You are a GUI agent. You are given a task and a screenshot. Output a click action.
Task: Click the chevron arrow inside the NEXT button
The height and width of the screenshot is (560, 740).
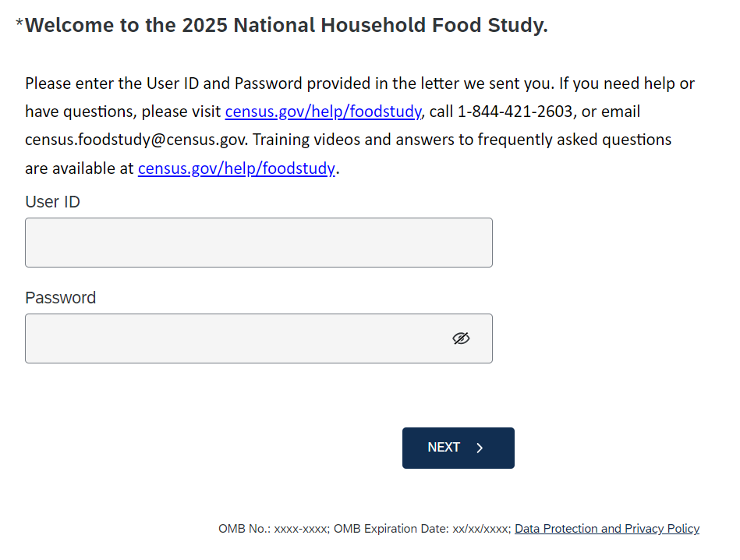(480, 448)
